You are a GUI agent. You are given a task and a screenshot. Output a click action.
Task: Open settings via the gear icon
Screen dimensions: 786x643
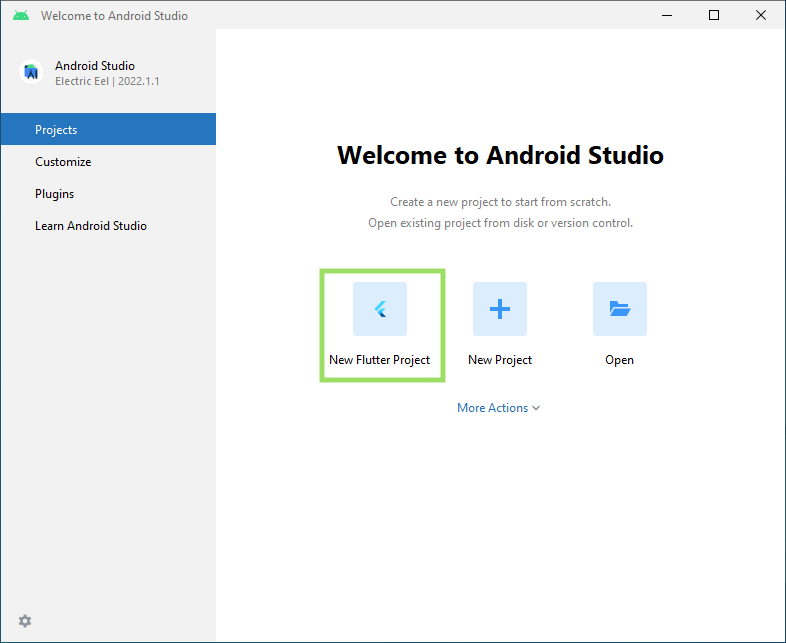25,621
